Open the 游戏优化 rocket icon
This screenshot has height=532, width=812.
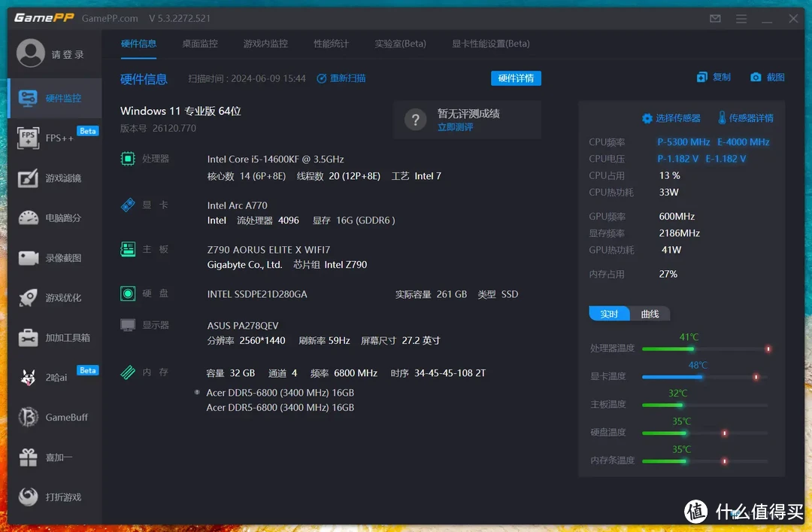[28, 298]
